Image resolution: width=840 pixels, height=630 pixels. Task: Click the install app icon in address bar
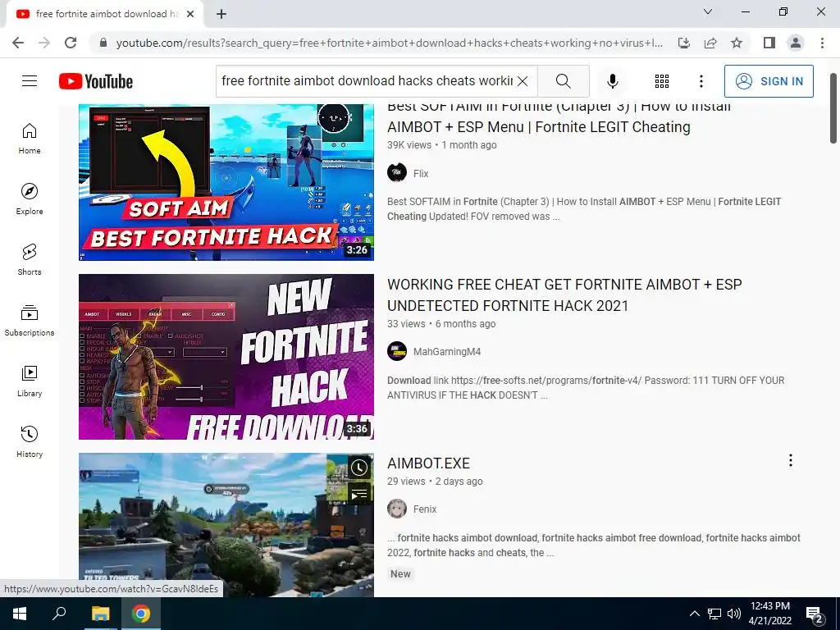(x=684, y=43)
